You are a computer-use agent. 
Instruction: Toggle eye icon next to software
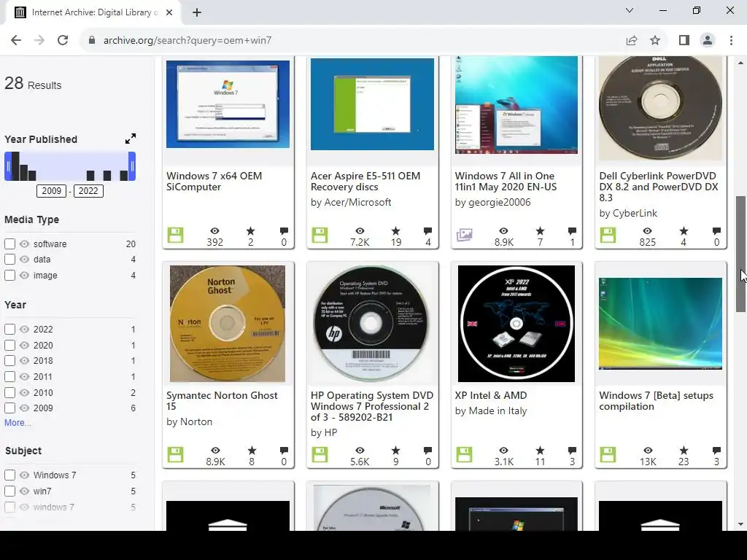24,244
